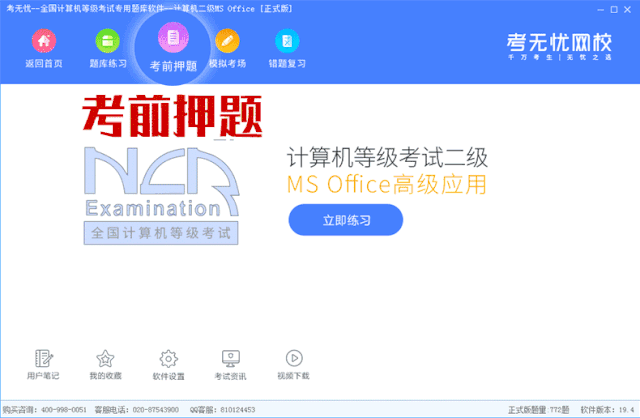Click the NCR Examination logo image

coord(161,196)
